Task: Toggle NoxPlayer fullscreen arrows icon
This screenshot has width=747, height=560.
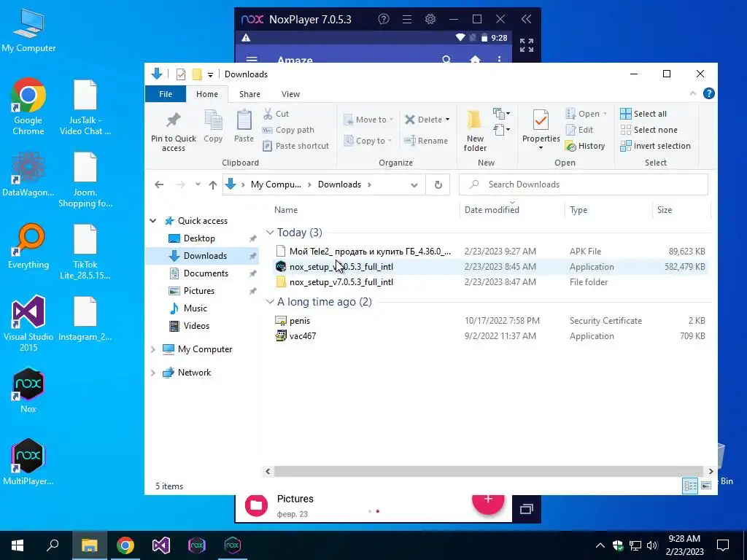Action: pos(527,44)
